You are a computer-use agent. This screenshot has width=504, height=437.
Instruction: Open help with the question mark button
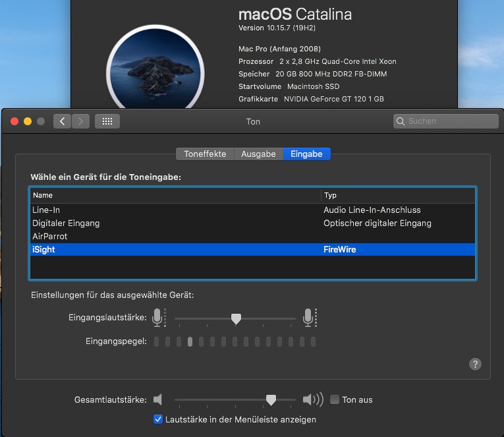[475, 364]
